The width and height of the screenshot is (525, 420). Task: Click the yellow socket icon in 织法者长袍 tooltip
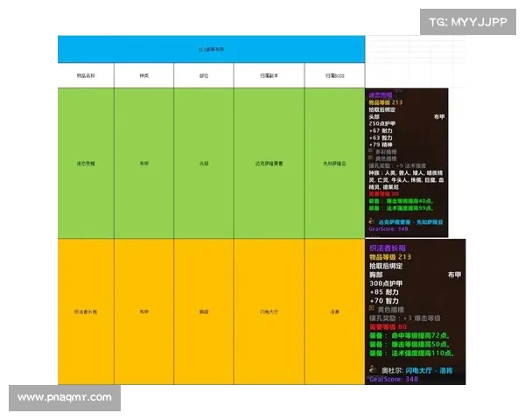[x=372, y=308]
